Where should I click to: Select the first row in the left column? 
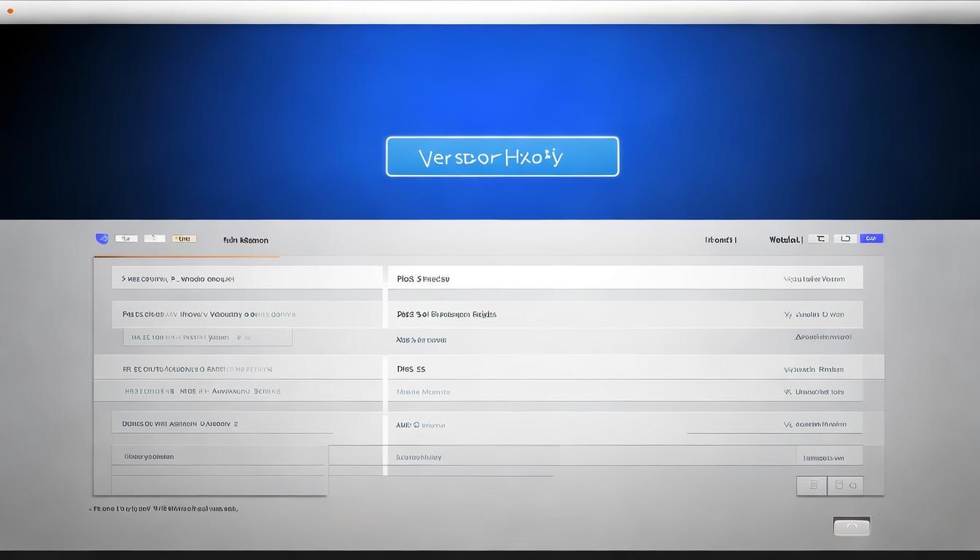246,279
